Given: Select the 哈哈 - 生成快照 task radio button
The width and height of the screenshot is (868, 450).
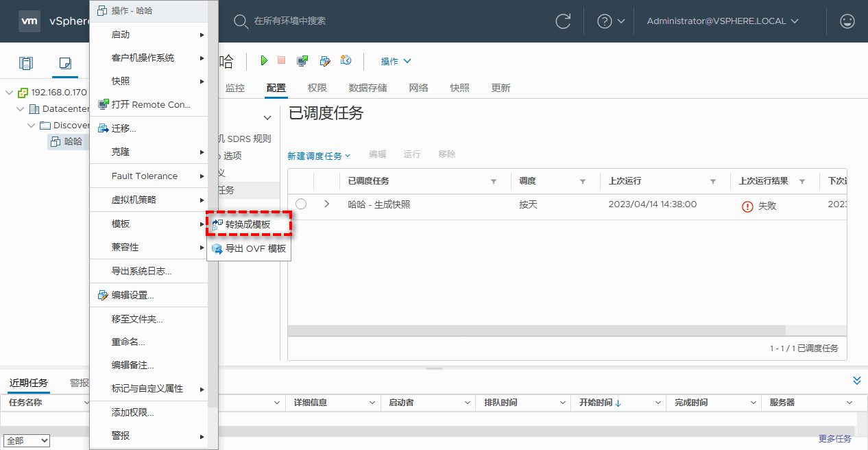Looking at the screenshot, I should pyautogui.click(x=301, y=204).
